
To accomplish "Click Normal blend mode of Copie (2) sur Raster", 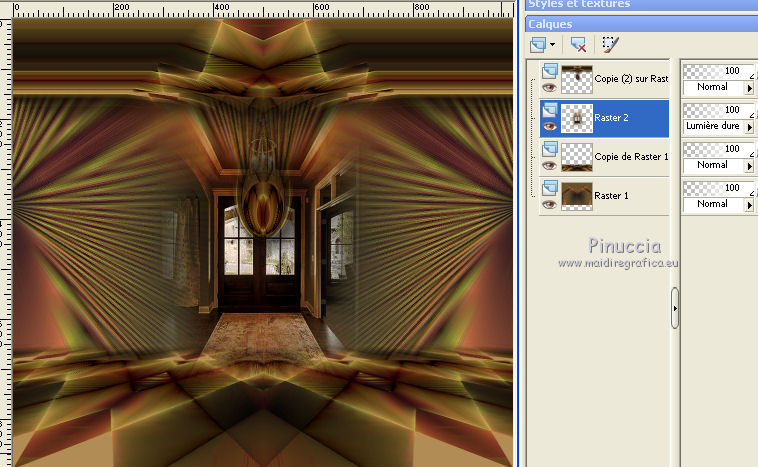I will coord(714,88).
